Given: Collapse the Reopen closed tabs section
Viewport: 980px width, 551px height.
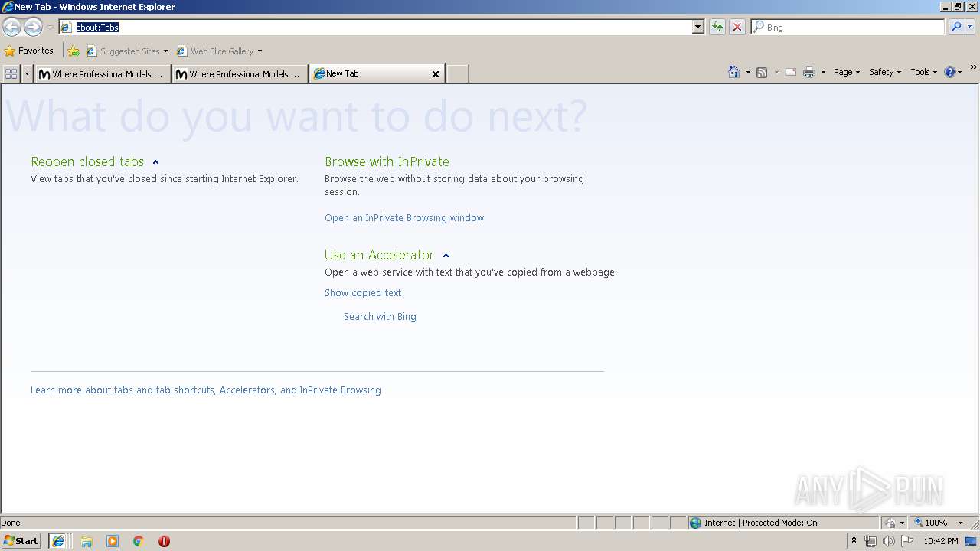Looking at the screenshot, I should (x=155, y=162).
